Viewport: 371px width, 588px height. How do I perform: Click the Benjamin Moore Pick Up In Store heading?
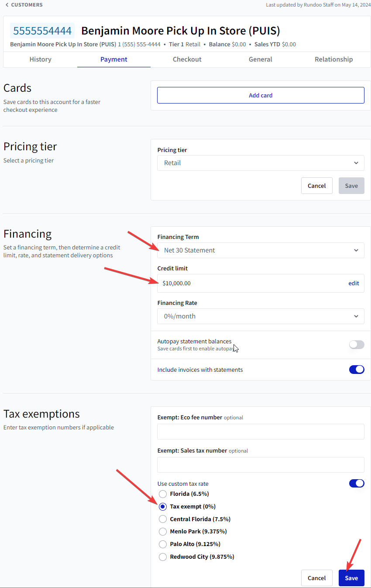pos(181,31)
